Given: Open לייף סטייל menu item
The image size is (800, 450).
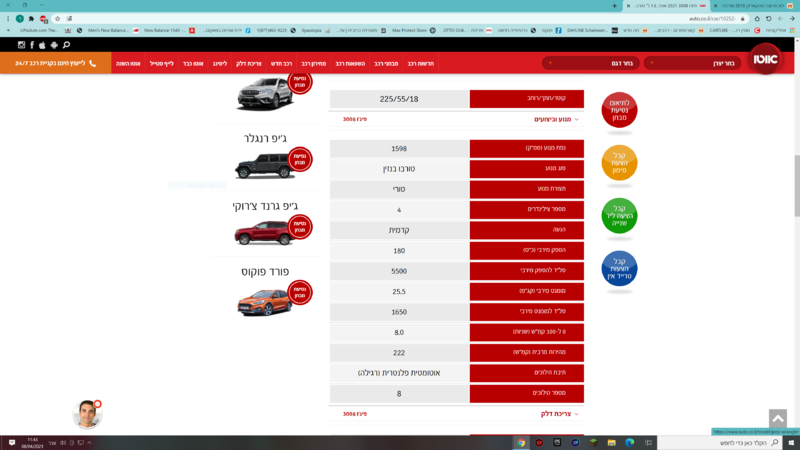Looking at the screenshot, I should [x=162, y=63].
